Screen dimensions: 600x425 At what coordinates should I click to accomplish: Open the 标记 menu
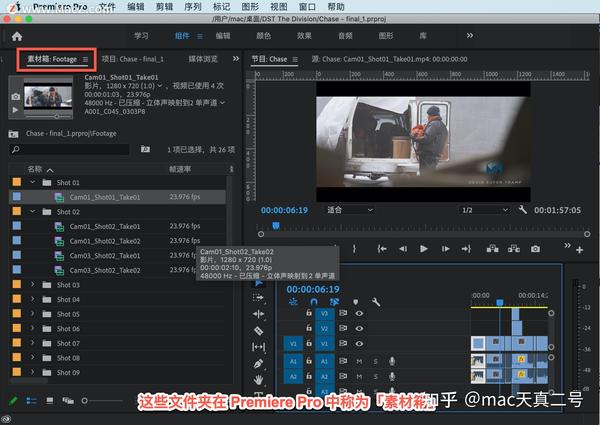tap(221, 7)
